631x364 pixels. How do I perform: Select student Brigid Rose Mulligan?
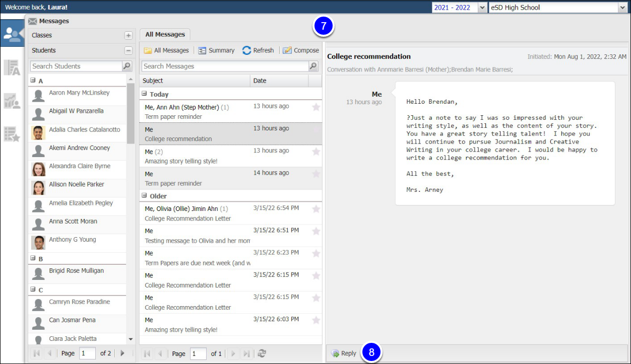pyautogui.click(x=77, y=274)
